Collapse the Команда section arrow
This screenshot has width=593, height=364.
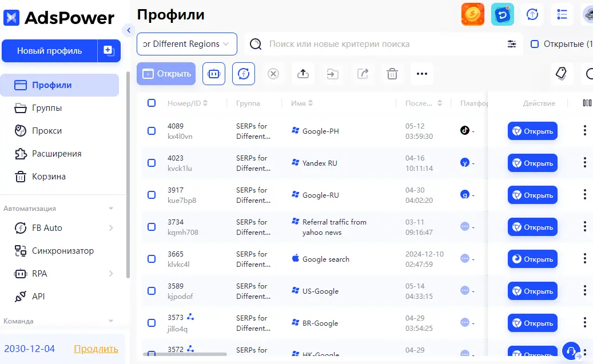point(111,321)
